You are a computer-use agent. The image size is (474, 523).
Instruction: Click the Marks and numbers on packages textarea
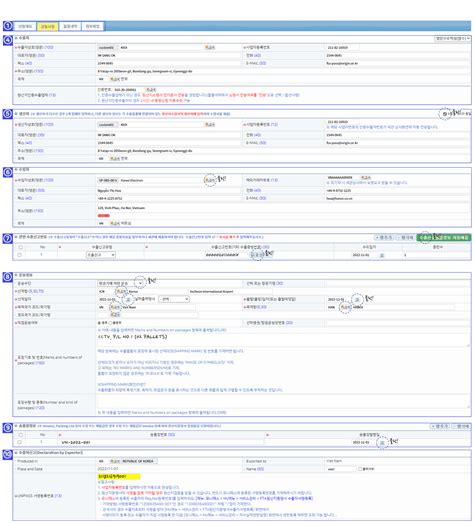[x=283, y=340]
